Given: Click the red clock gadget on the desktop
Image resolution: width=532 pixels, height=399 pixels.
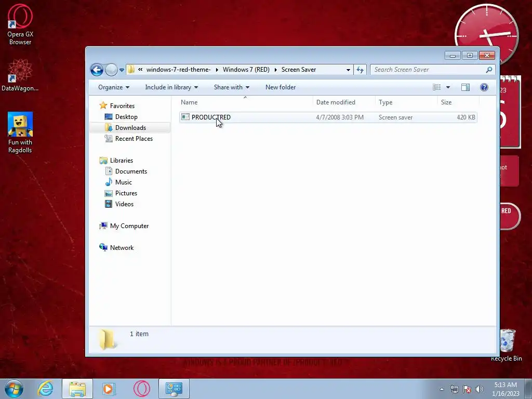Looking at the screenshot, I should [486, 25].
